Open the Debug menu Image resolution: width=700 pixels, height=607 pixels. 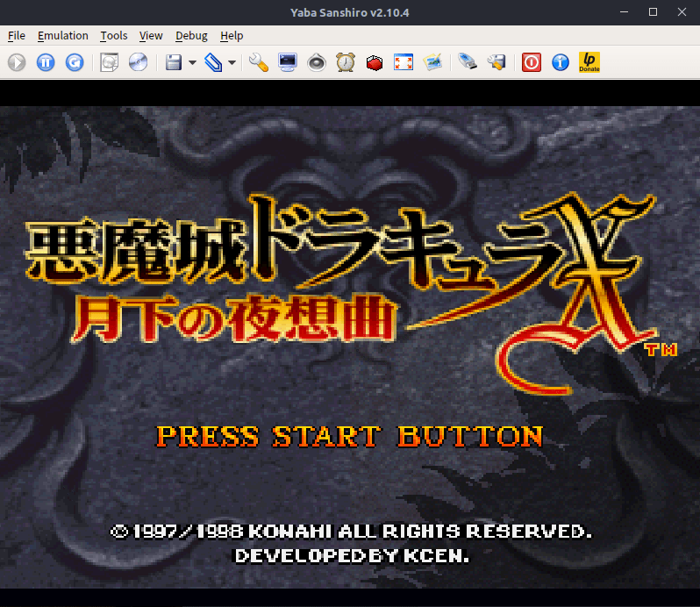click(x=191, y=36)
